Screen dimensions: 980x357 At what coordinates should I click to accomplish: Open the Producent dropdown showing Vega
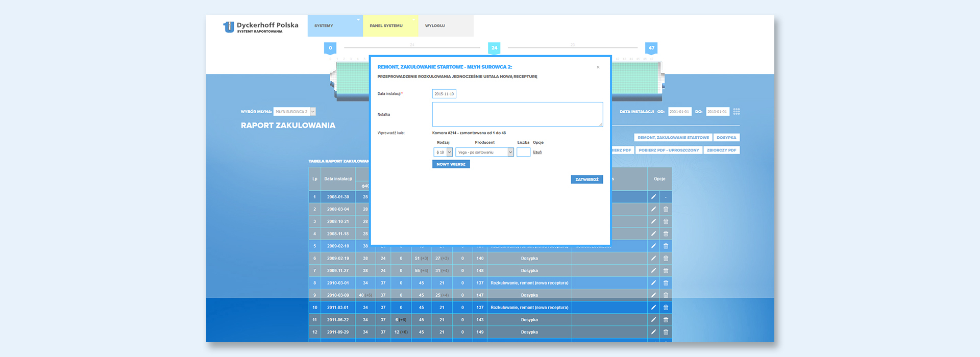484,152
